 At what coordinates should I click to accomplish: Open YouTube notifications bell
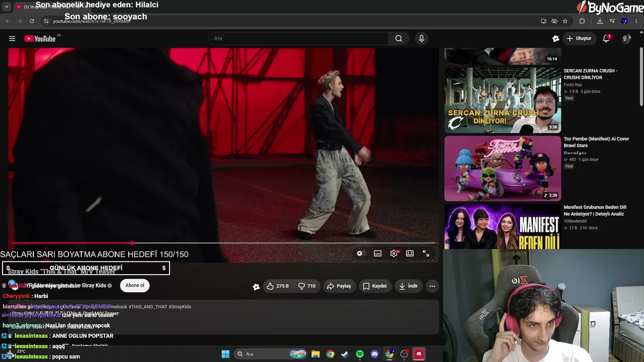coord(606,39)
